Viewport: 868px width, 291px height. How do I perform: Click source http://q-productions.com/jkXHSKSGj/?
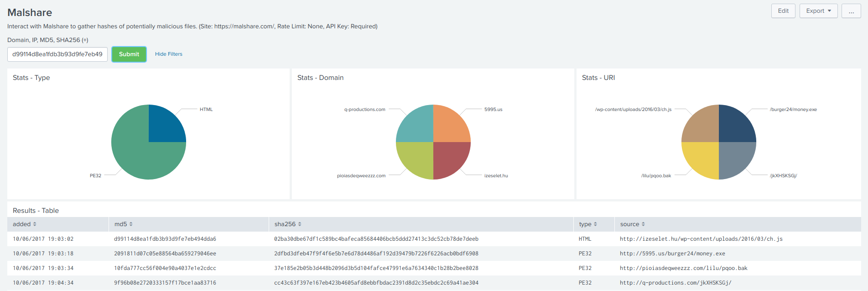[x=676, y=283]
